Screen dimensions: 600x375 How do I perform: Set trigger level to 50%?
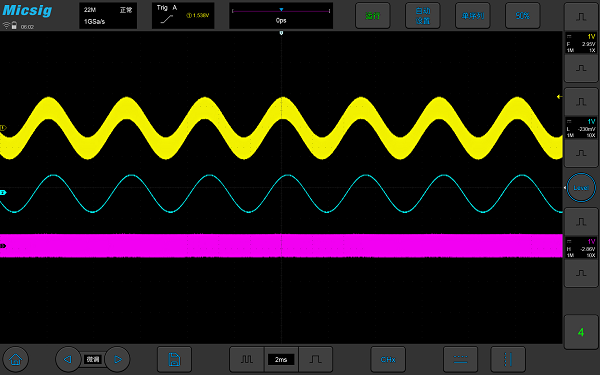click(523, 16)
